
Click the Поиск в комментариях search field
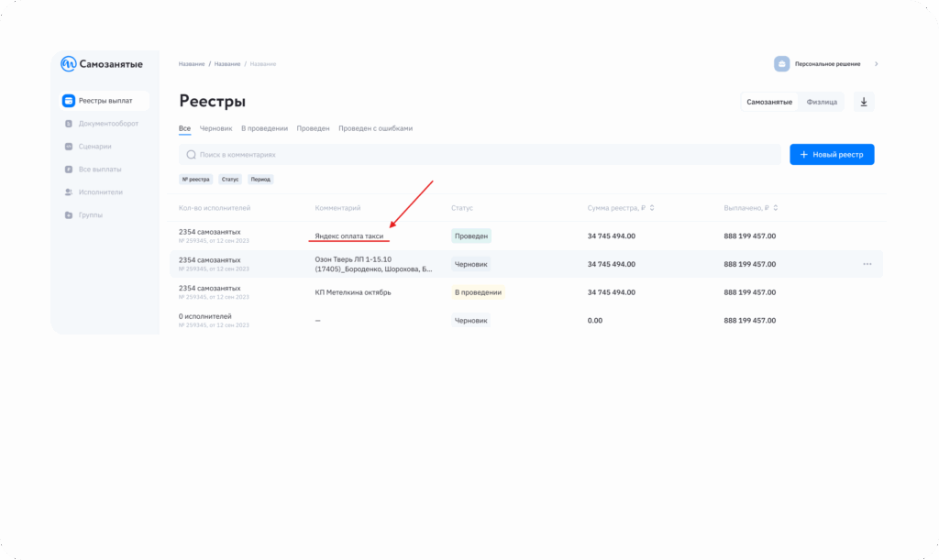pos(477,155)
